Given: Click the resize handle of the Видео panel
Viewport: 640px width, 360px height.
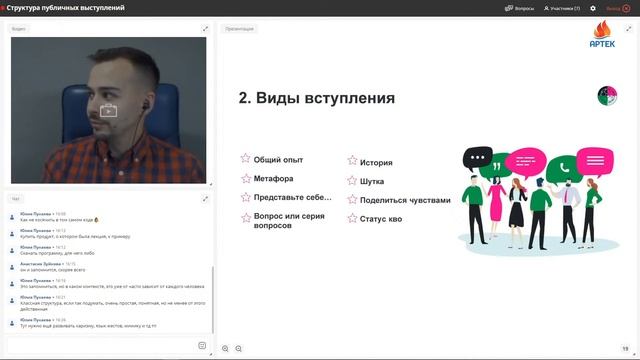Looking at the screenshot, I should (211, 185).
